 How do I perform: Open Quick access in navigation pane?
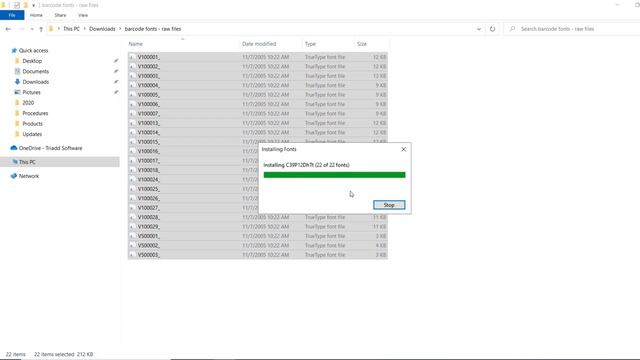click(x=33, y=51)
